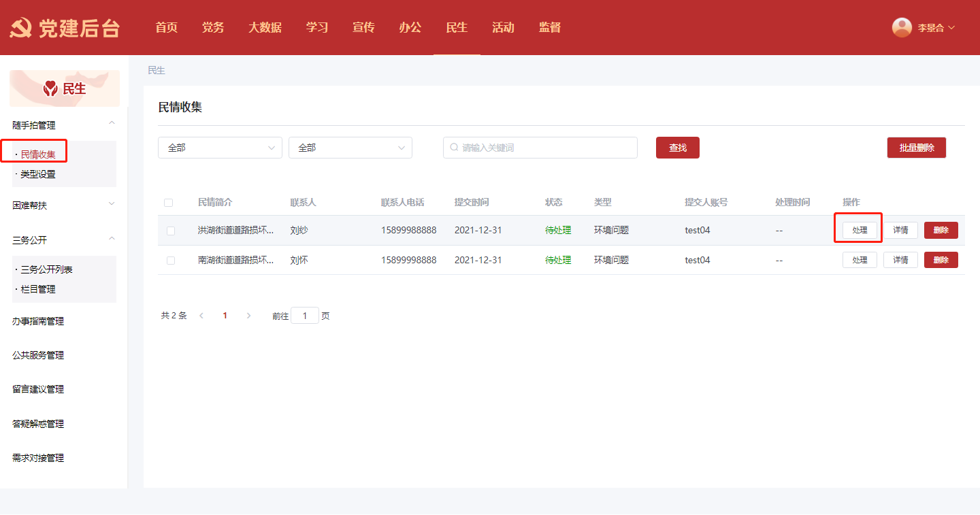
Task: Switch to the 党务 top navigation tab
Action: pyautogui.click(x=213, y=28)
